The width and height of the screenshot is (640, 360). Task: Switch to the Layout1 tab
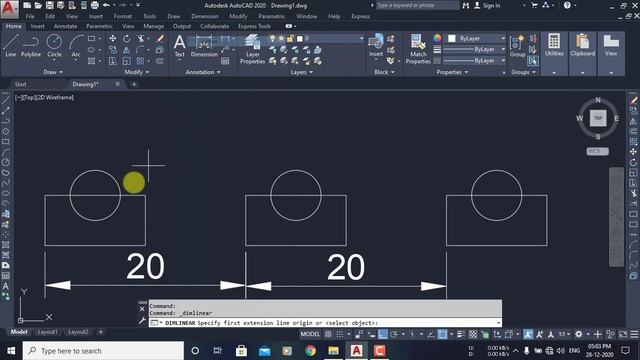click(x=47, y=332)
